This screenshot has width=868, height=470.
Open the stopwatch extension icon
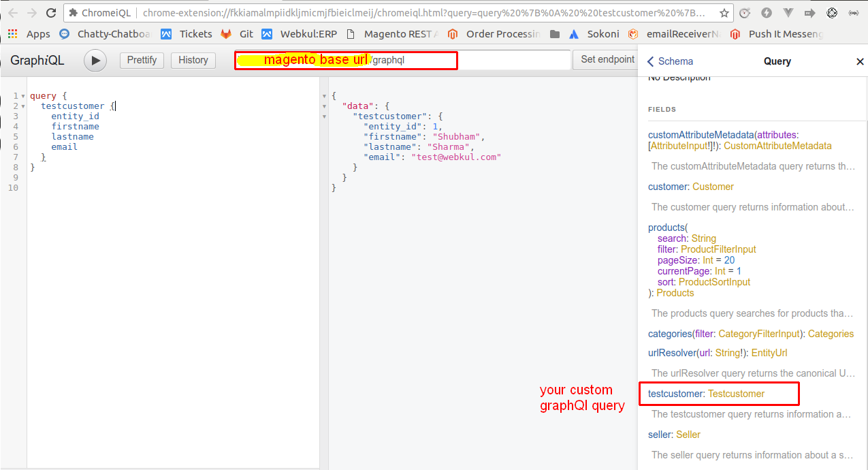point(745,13)
